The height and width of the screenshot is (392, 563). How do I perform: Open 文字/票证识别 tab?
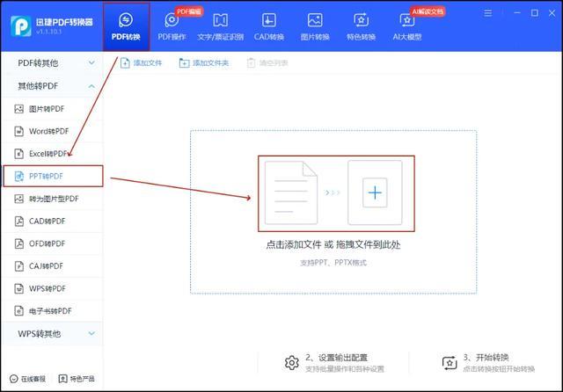[x=221, y=26]
